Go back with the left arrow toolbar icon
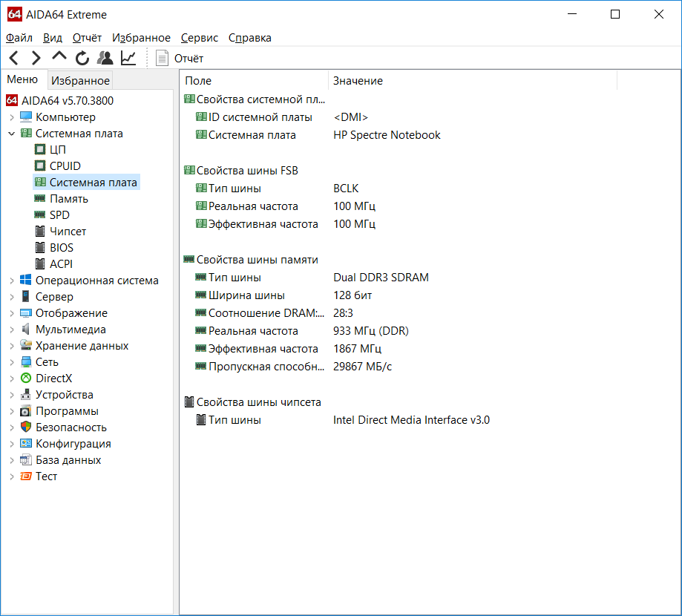The image size is (682, 616). (14, 58)
